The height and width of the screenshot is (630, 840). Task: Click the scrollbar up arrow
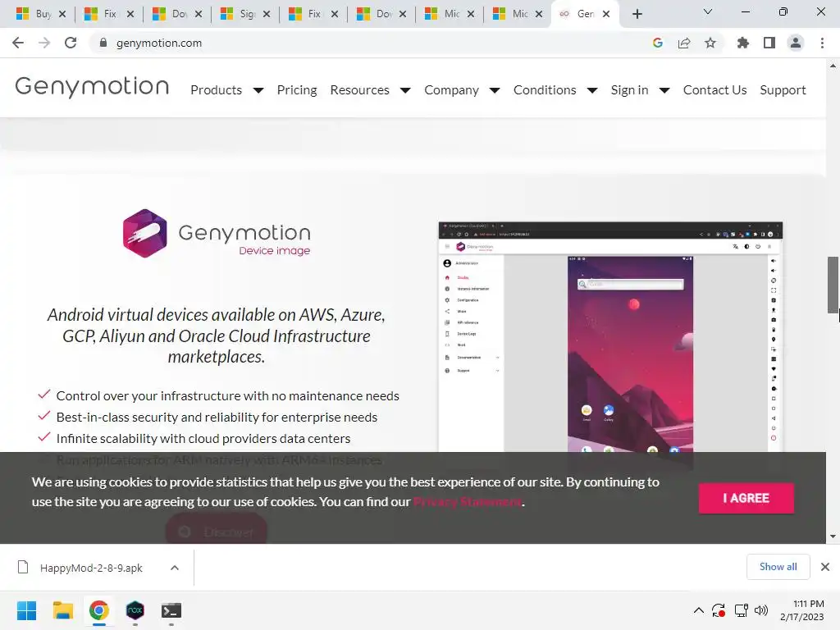pyautogui.click(x=833, y=66)
